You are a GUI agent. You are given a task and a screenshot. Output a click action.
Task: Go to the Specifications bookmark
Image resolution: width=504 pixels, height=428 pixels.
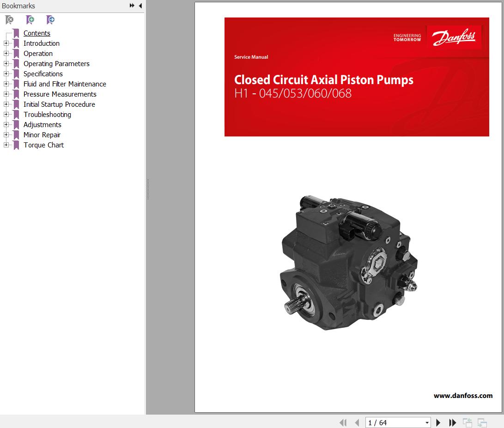coord(43,73)
